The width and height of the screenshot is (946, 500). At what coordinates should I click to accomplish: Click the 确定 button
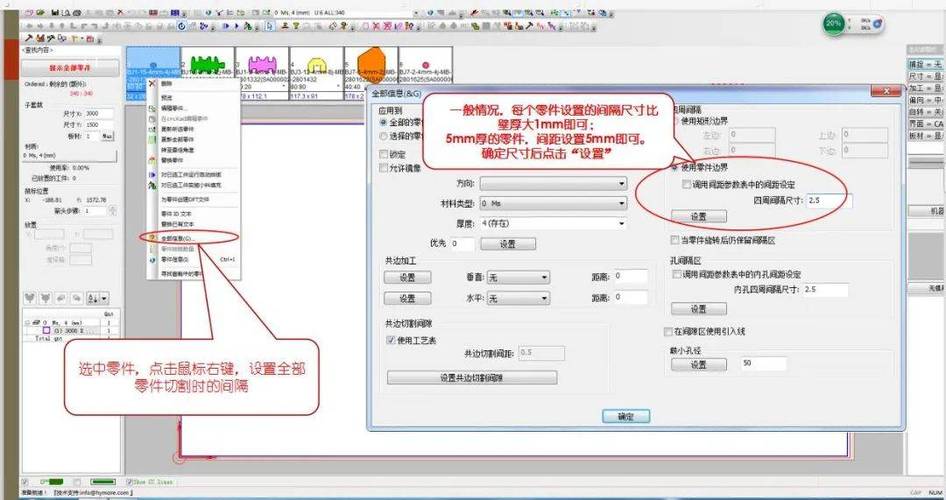[x=626, y=416]
